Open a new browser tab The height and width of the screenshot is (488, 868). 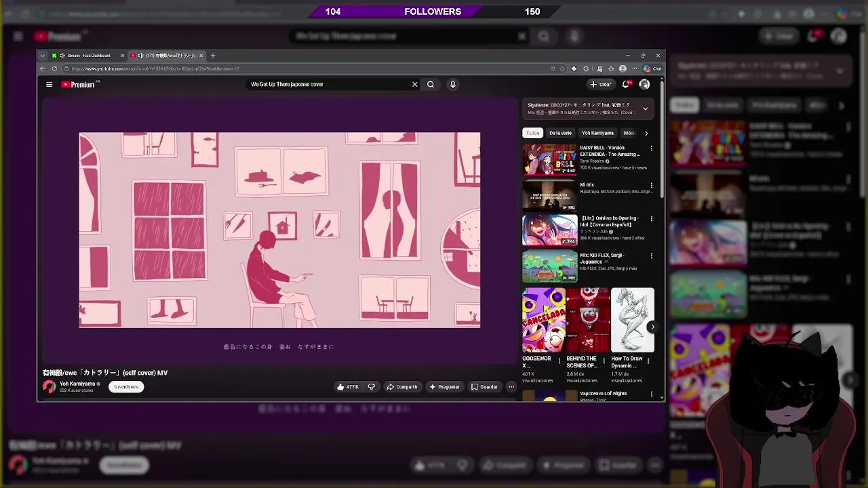[212, 56]
